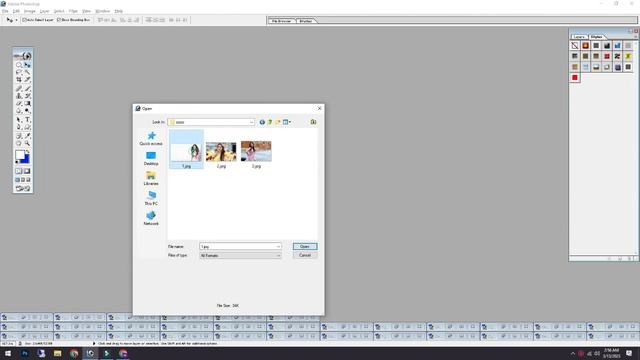Switch to Quick Mask mode in toolbox
The image size is (640, 360).
point(27,171)
